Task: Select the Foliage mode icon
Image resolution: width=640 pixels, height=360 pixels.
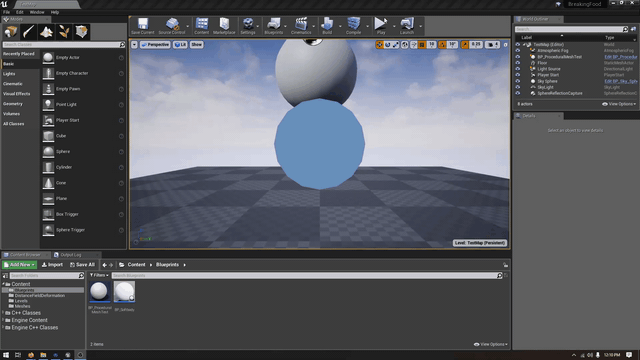Action: [x=64, y=32]
